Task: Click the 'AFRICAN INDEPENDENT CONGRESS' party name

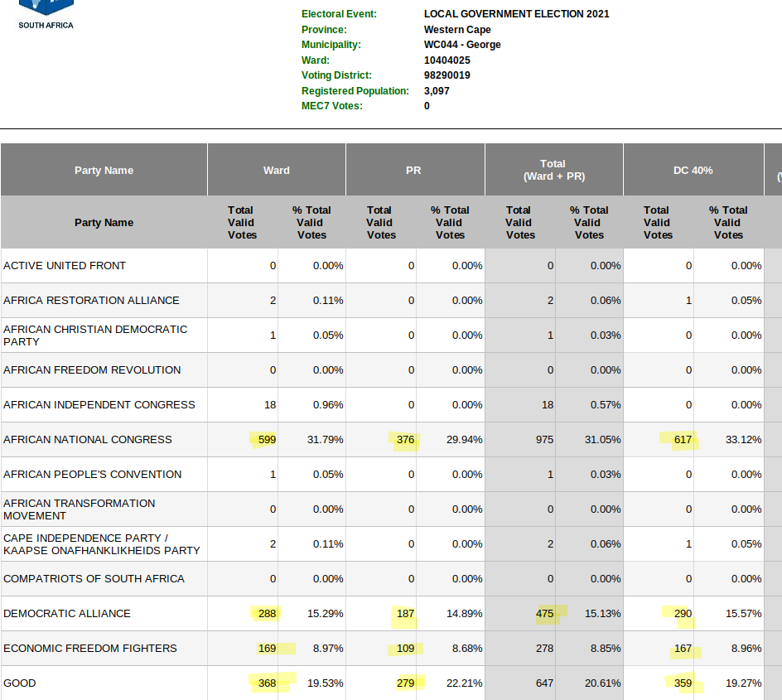Action: (x=99, y=405)
